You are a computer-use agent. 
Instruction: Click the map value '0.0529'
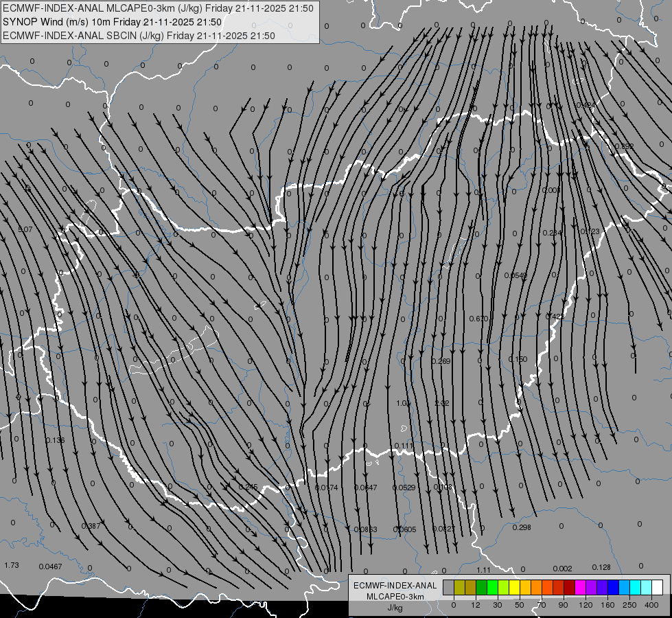[x=404, y=488]
